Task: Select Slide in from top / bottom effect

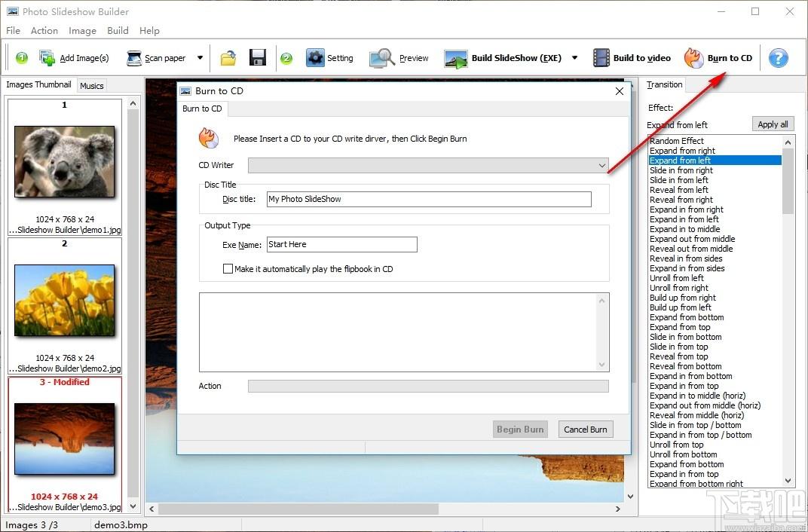Action: pyautogui.click(x=695, y=424)
